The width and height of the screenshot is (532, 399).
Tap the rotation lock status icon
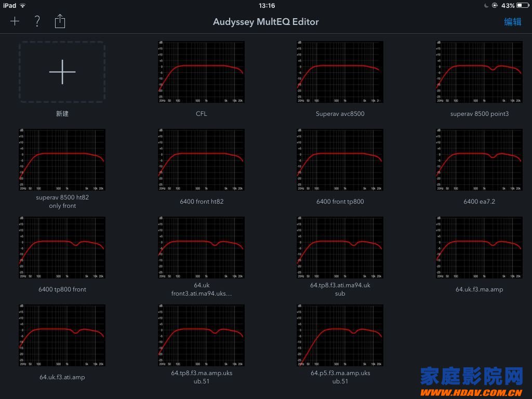point(495,5)
